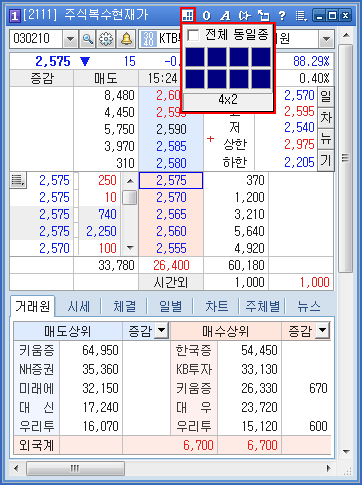Open the question mark help icon

click(282, 15)
